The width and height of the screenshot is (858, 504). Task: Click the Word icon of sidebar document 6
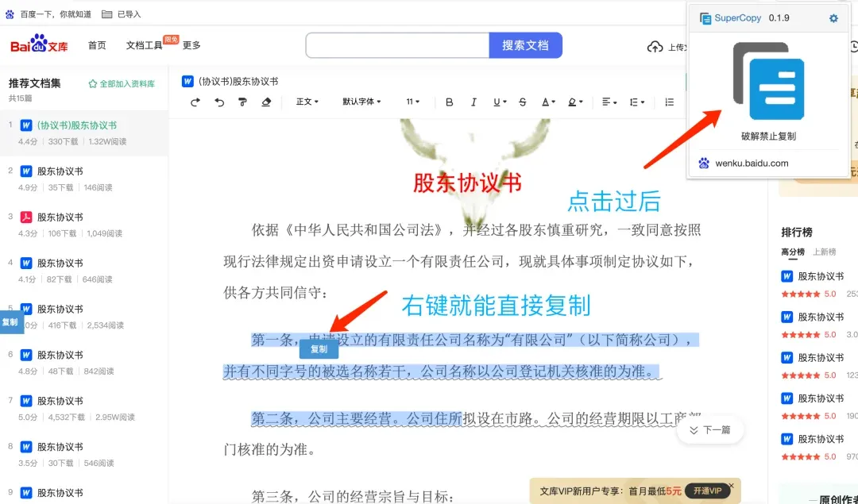tap(25, 355)
